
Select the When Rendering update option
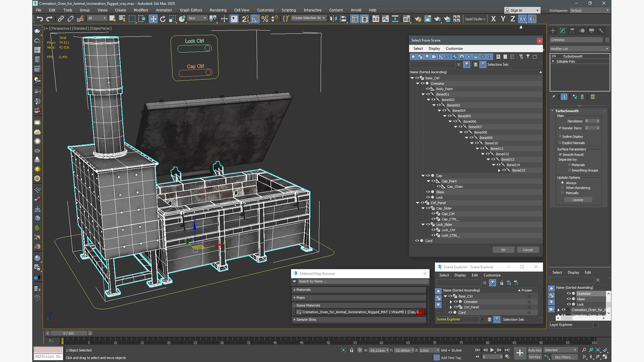(x=562, y=188)
